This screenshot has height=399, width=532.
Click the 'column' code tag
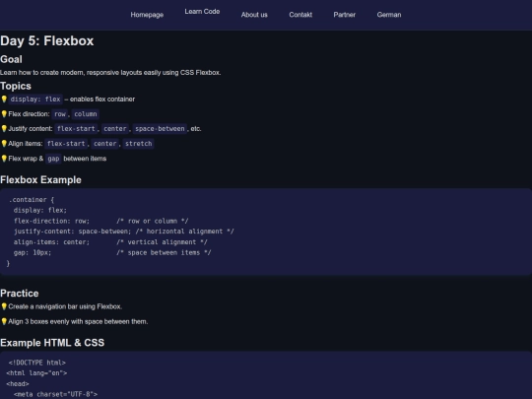click(x=86, y=114)
